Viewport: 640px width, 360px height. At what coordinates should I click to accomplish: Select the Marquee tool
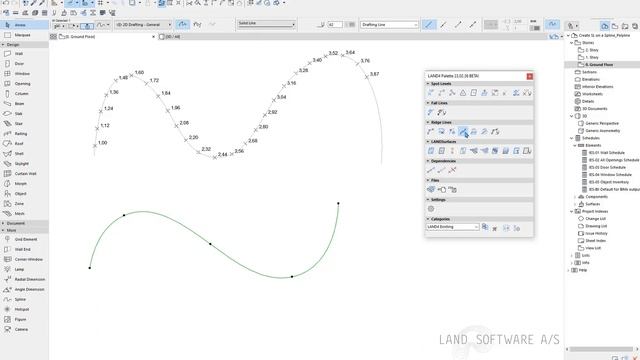coord(24,35)
